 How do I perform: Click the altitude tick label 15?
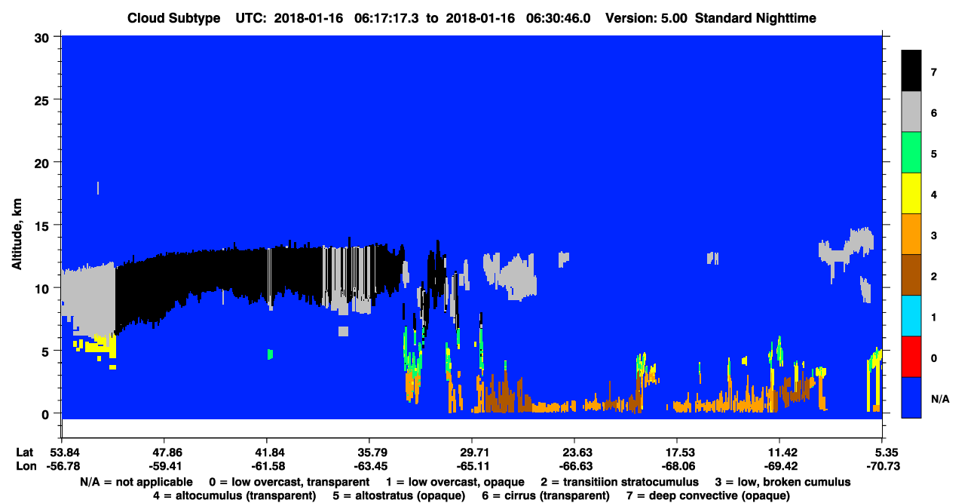(44, 225)
